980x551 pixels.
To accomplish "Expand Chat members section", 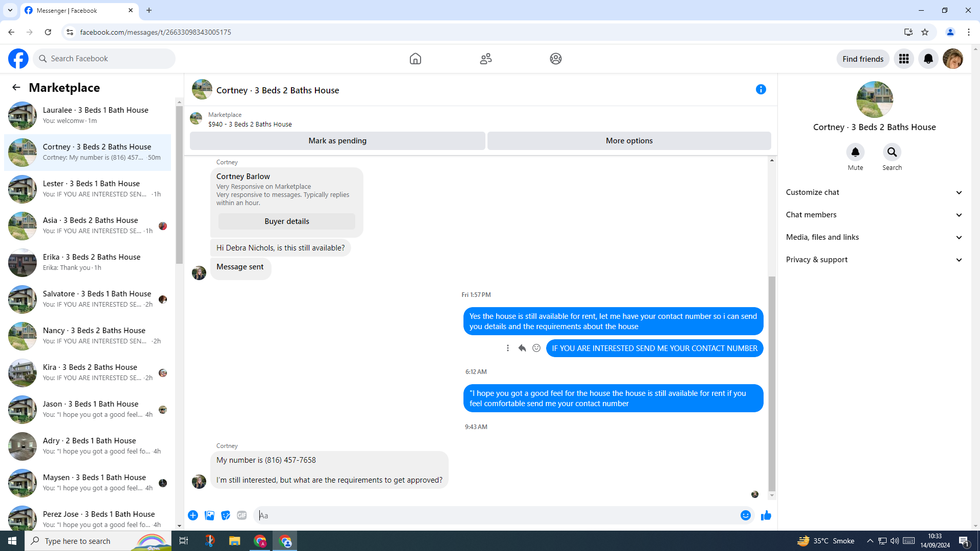I will [874, 215].
